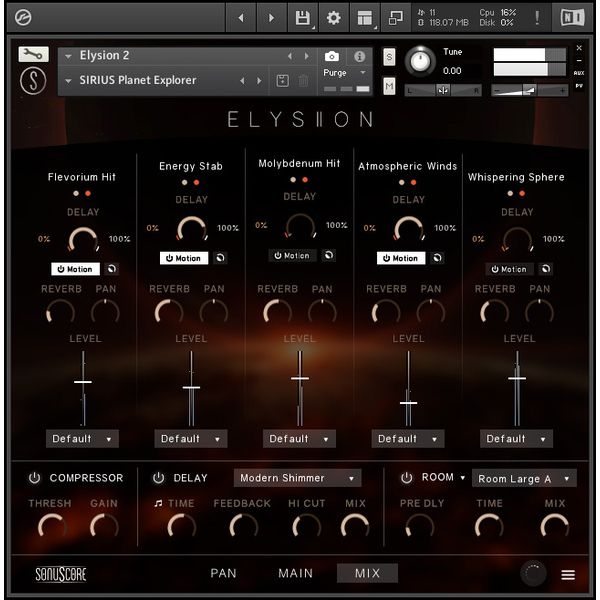Toggle Motion for Atmospheric Winds

[401, 258]
